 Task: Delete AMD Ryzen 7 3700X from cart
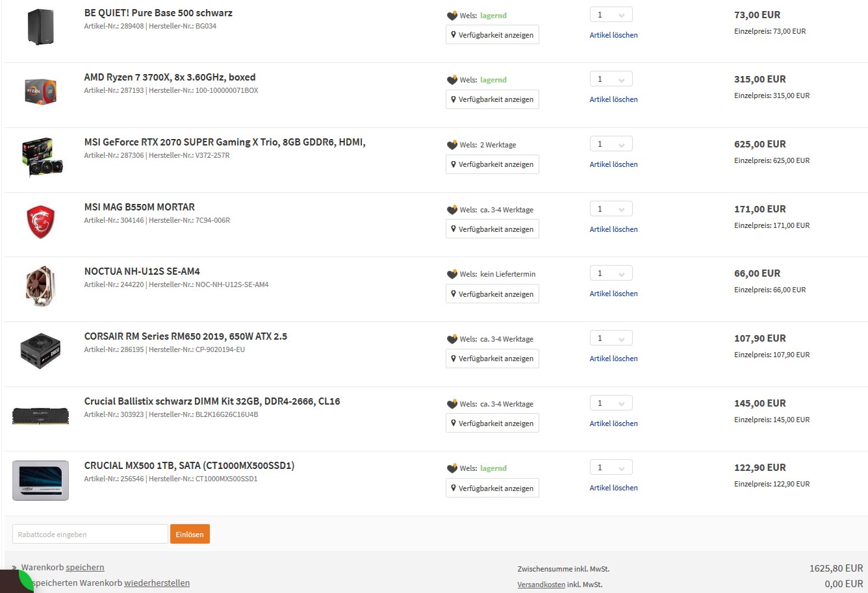pyautogui.click(x=613, y=99)
